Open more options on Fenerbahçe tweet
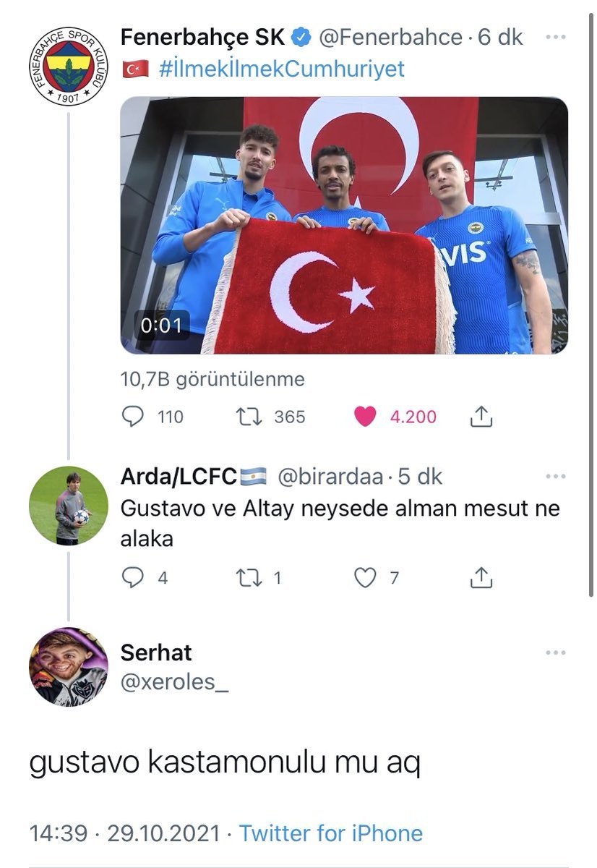The width and height of the screenshot is (597, 868). [555, 38]
